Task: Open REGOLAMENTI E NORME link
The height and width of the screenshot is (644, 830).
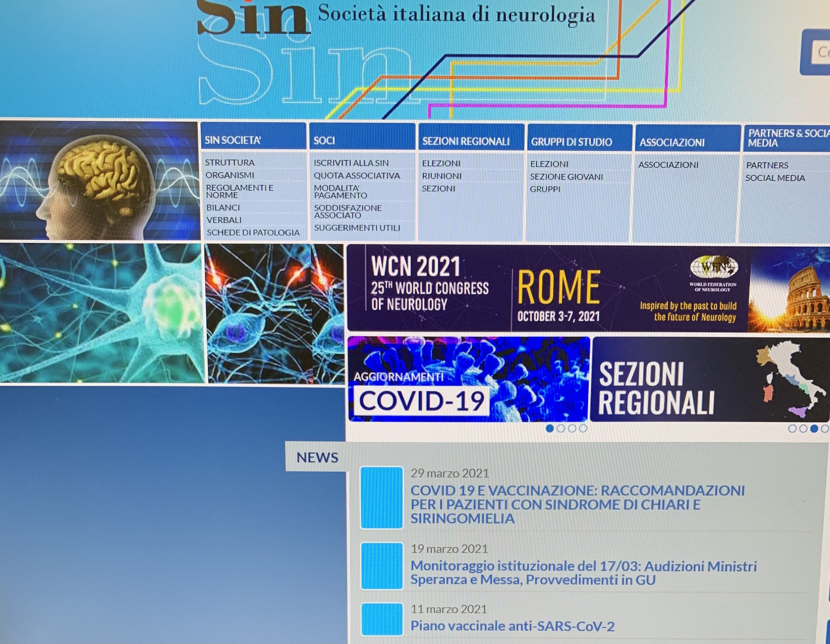Action: click(240, 191)
